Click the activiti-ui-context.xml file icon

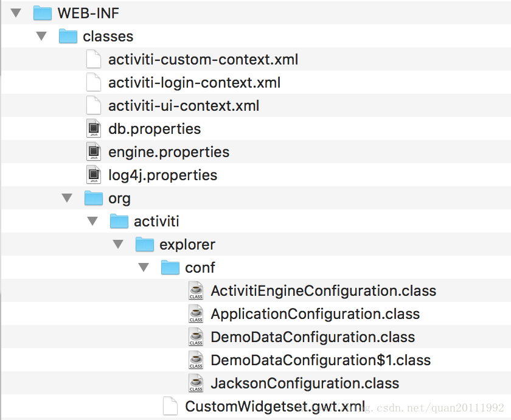point(94,105)
